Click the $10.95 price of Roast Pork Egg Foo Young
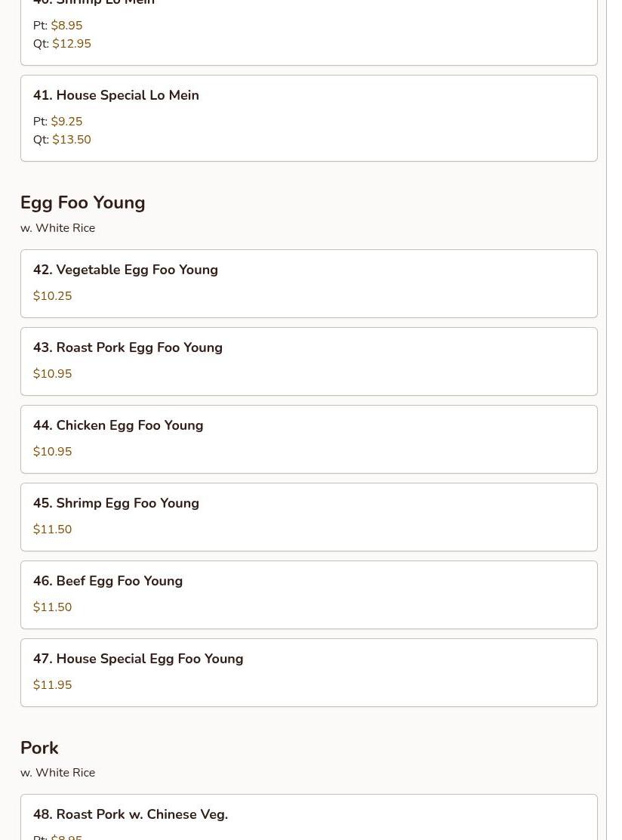 click(52, 374)
